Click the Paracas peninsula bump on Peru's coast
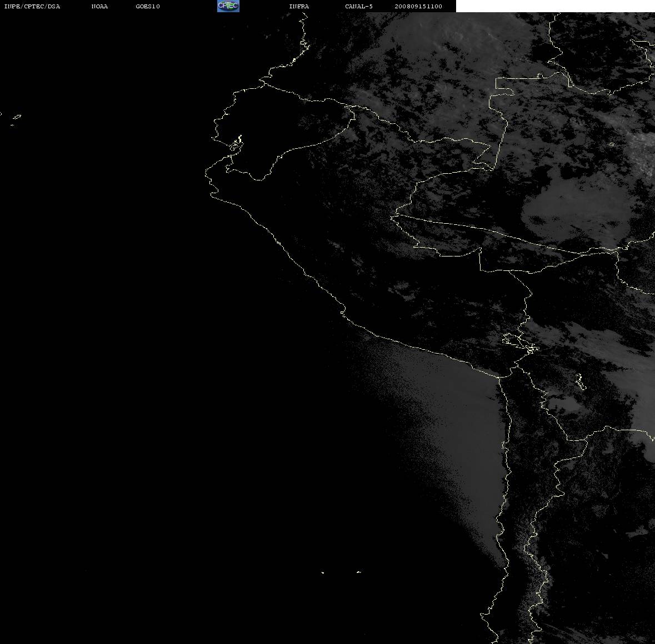This screenshot has height=644, width=655. point(343,311)
